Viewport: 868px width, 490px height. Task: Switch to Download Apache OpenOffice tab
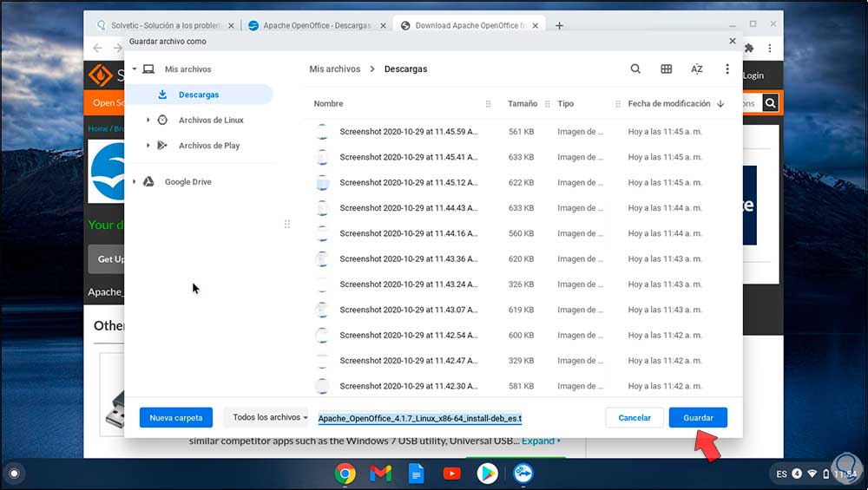pyautogui.click(x=469, y=25)
